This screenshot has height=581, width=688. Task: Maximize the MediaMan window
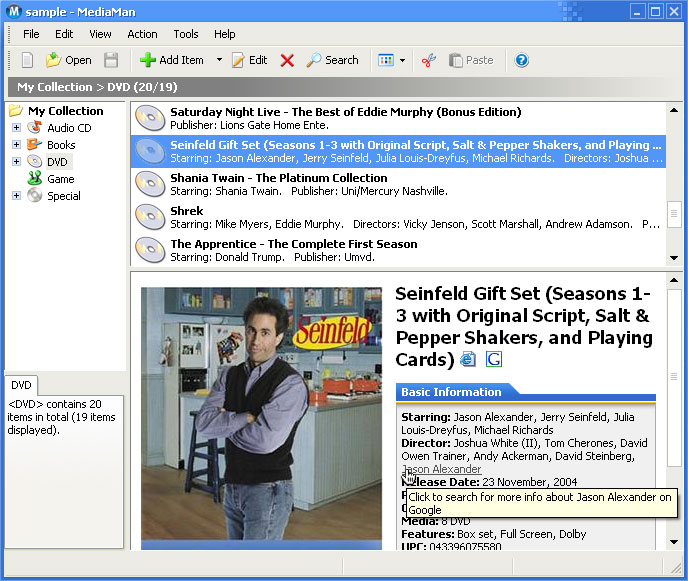click(656, 11)
